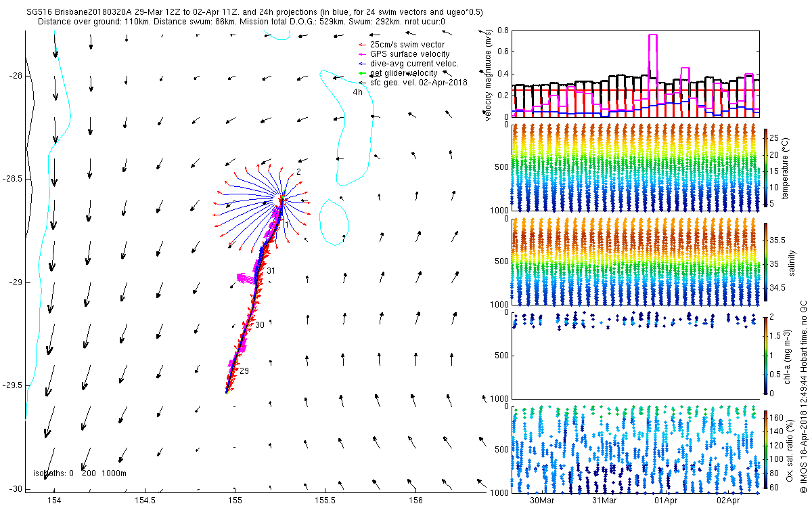Click the salinity color bar
812x508 pixels.
point(766,263)
